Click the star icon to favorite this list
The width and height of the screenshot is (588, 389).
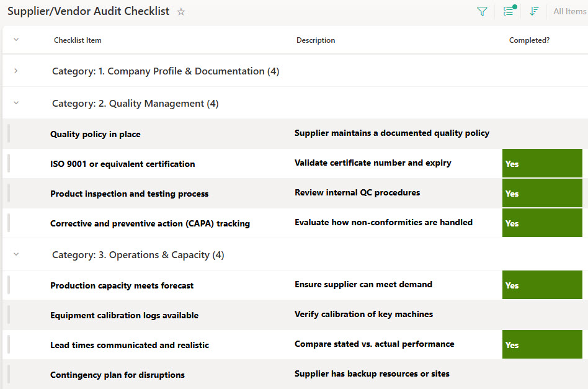tap(181, 12)
